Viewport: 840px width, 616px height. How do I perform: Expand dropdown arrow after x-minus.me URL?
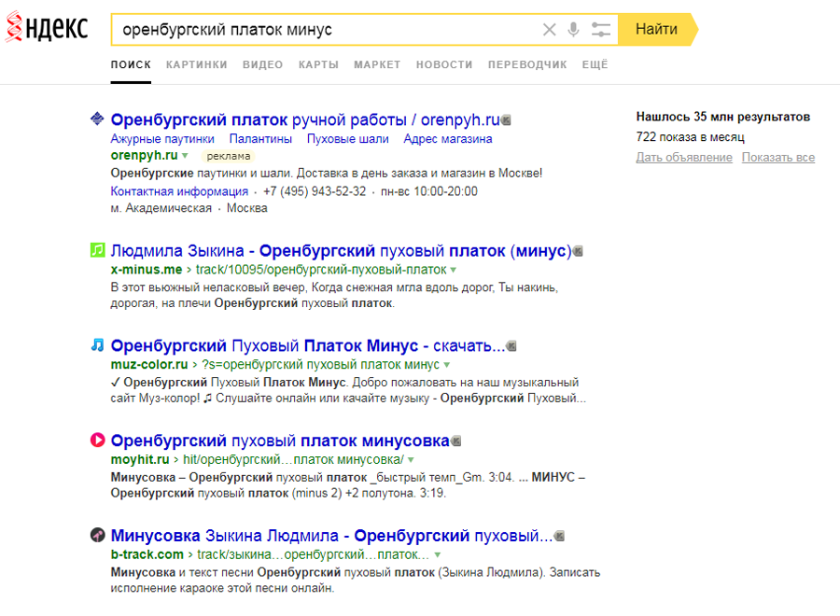[454, 270]
